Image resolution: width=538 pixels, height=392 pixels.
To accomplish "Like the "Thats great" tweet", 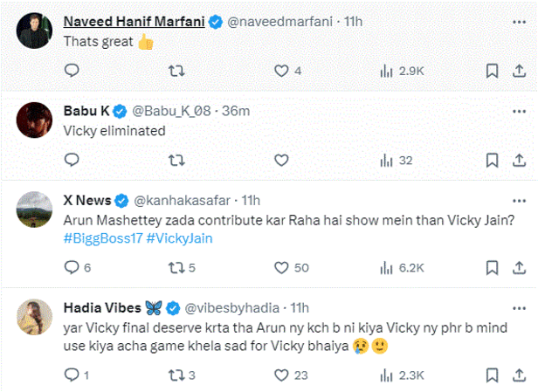I will [281, 71].
